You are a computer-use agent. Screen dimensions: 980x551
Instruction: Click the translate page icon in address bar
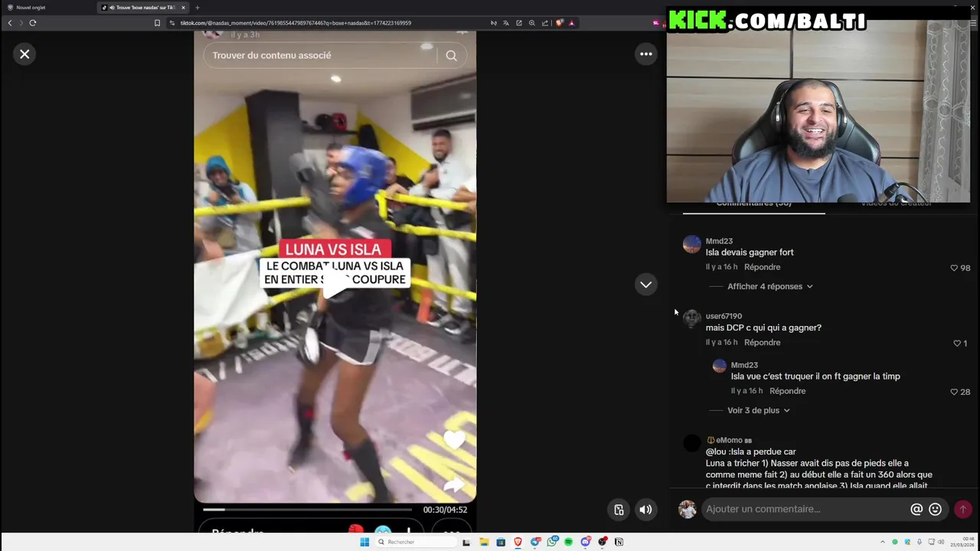506,23
